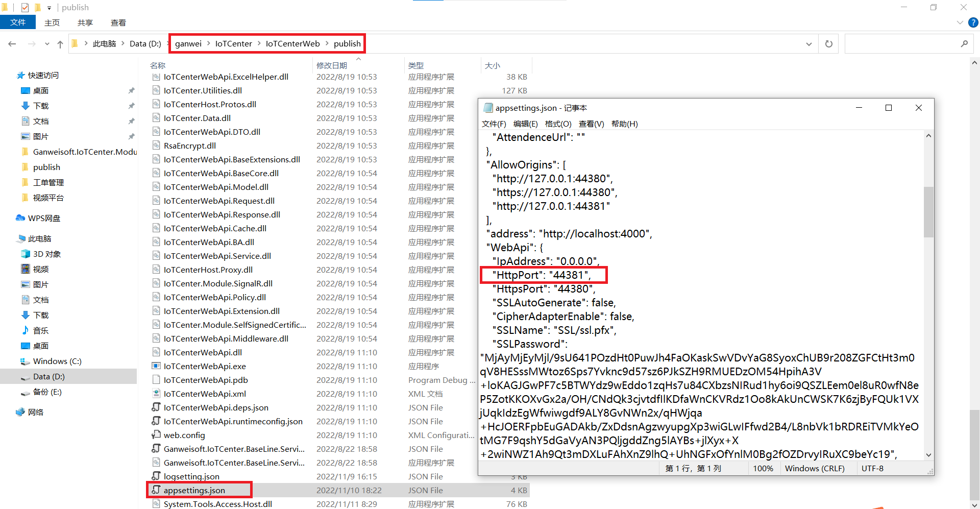This screenshot has width=980, height=509.
Task: Click the magnifier icon in Explorer's search box
Action: (964, 44)
